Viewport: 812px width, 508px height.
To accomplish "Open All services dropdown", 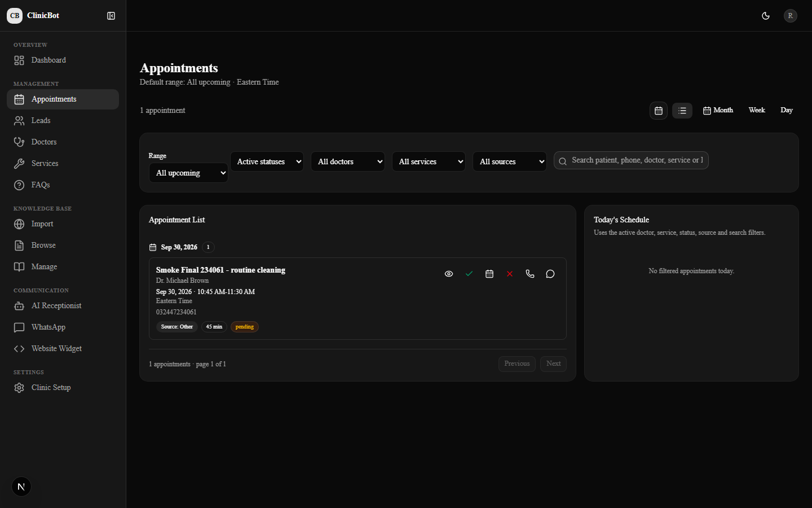I will tap(429, 161).
